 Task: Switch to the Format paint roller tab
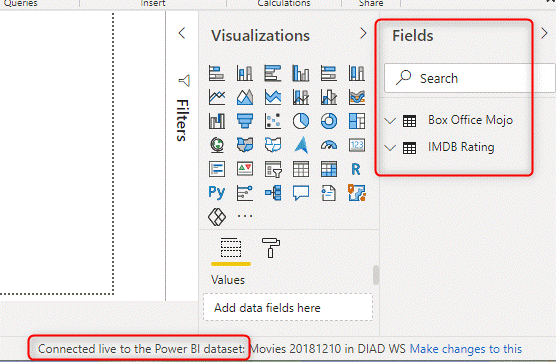click(271, 247)
